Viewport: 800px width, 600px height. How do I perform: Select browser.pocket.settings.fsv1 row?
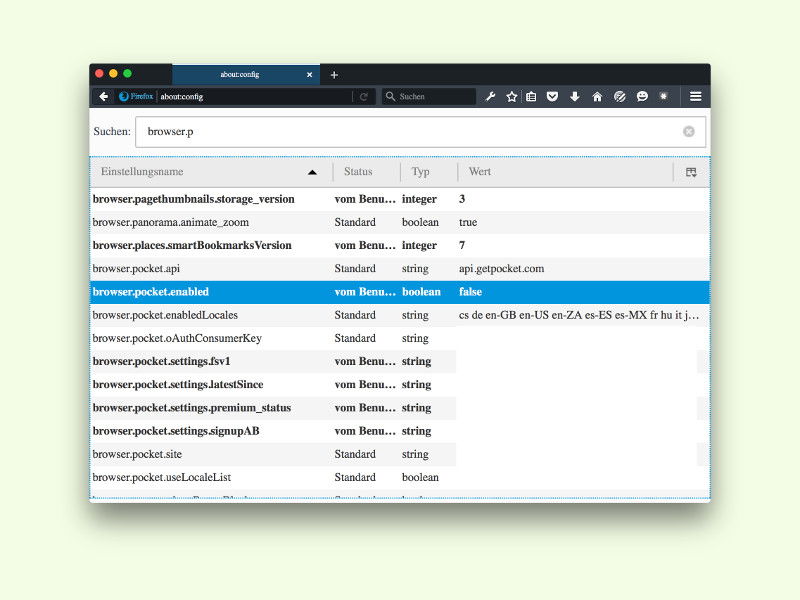coord(400,362)
